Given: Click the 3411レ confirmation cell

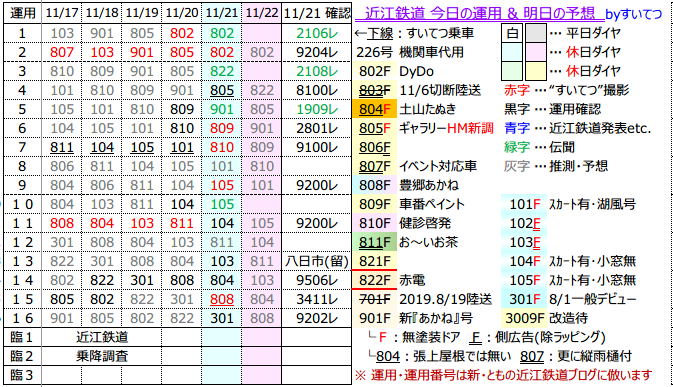Looking at the screenshot, I should point(317,299).
